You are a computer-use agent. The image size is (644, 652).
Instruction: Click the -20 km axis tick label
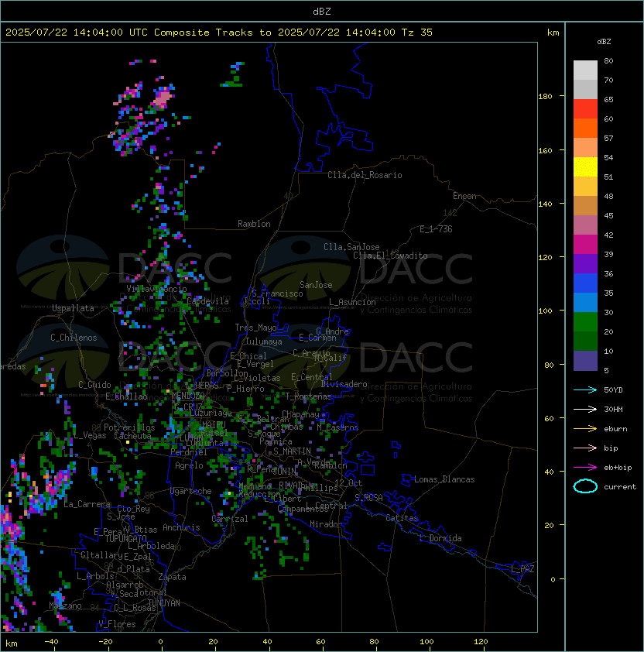click(105, 642)
